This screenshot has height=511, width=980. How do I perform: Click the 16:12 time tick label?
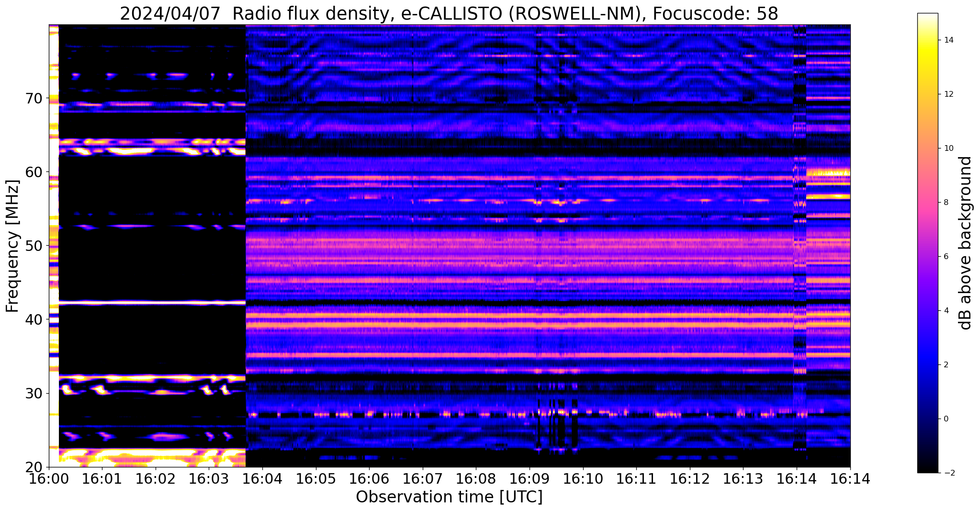690,479
